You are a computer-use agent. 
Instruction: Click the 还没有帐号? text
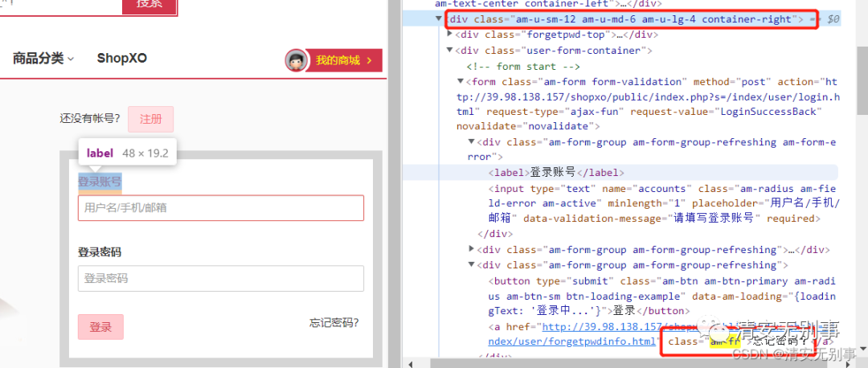click(90, 118)
